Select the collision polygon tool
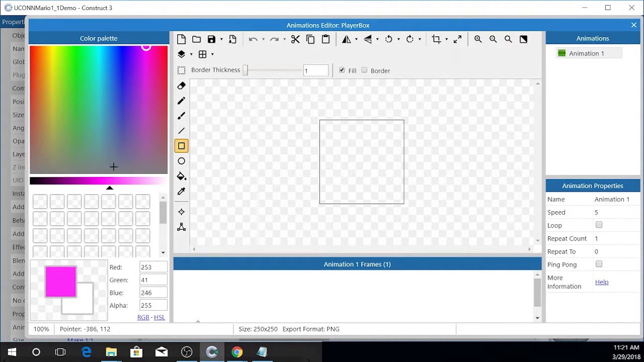The height and width of the screenshot is (362, 644). tap(182, 227)
